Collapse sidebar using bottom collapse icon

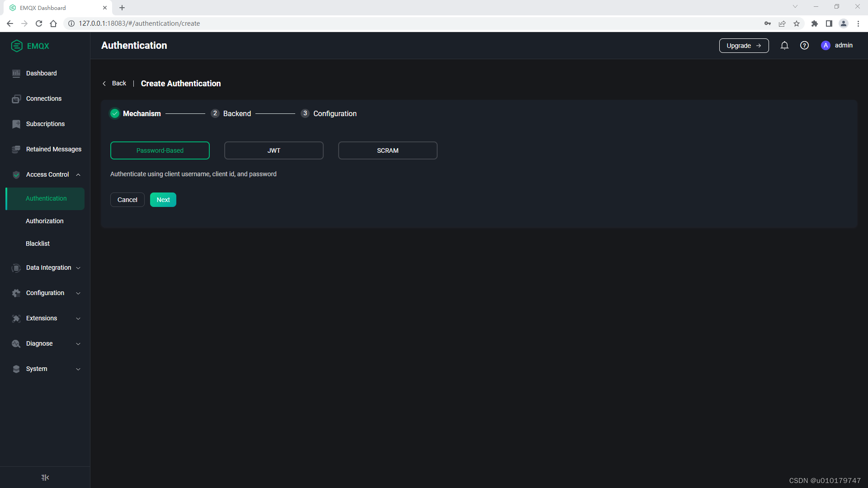click(x=45, y=478)
